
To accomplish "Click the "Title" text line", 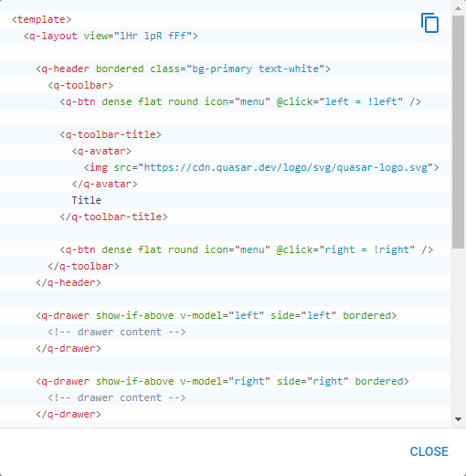I will (x=87, y=200).
